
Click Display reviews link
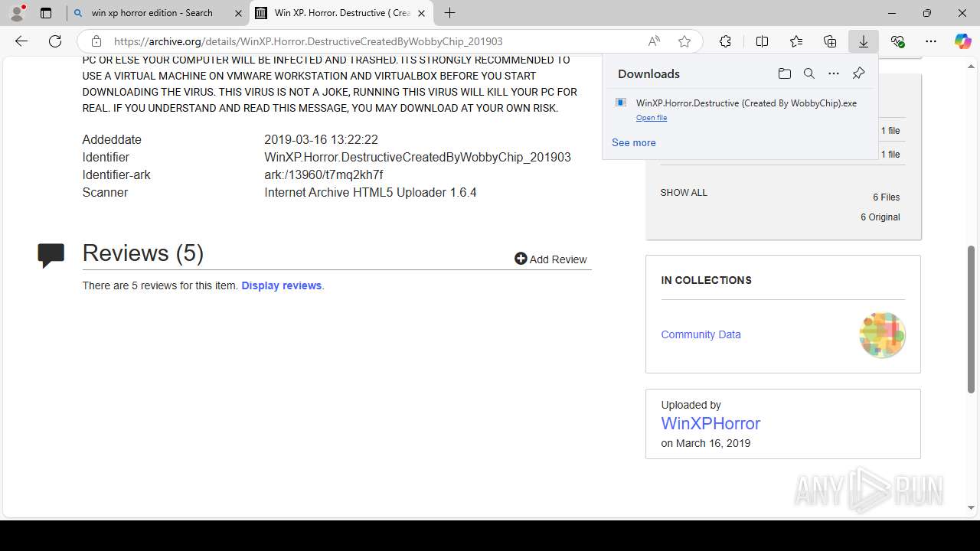tap(282, 285)
